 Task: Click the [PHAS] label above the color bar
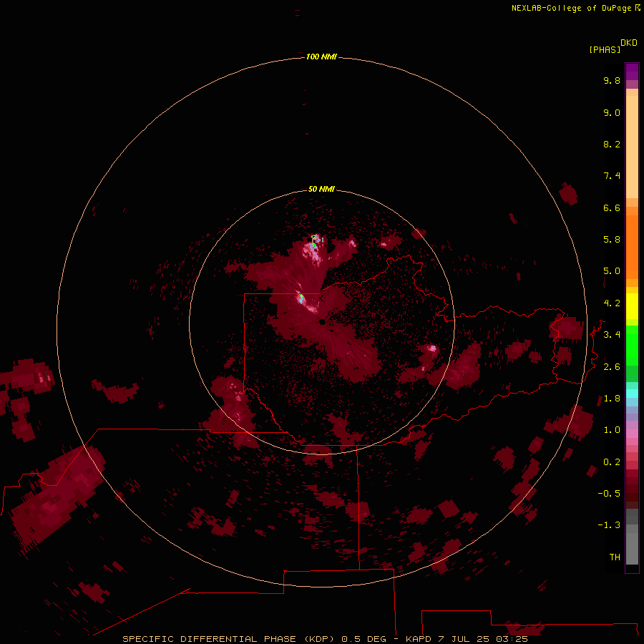(x=605, y=50)
